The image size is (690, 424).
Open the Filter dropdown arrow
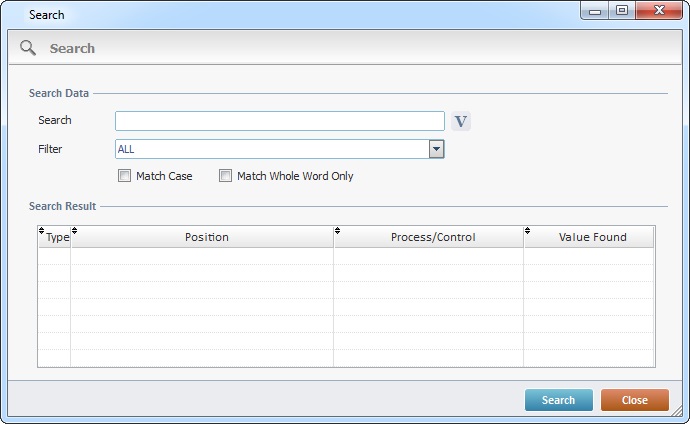[436, 149]
